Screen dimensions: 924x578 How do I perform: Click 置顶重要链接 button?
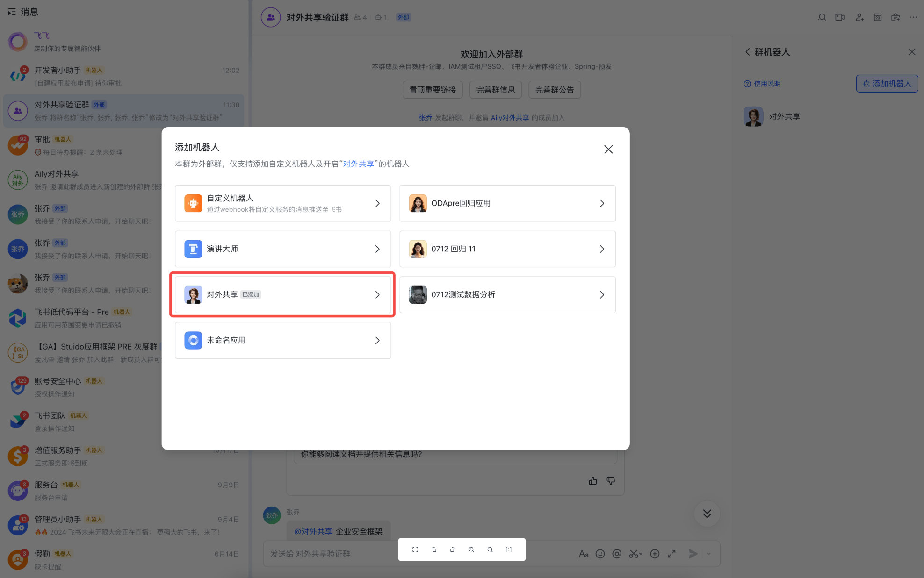click(x=433, y=90)
